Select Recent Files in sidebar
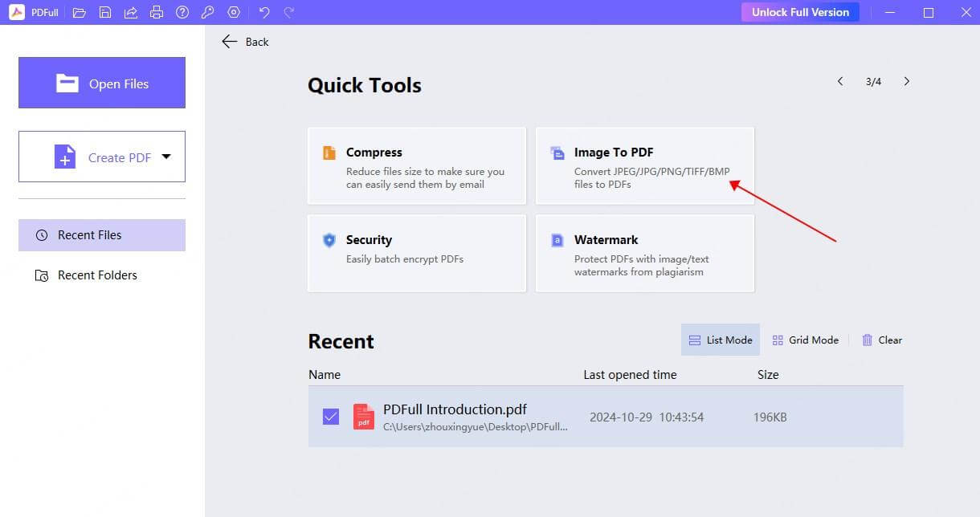Screen dimensions: 980x517 pyautogui.click(x=102, y=235)
